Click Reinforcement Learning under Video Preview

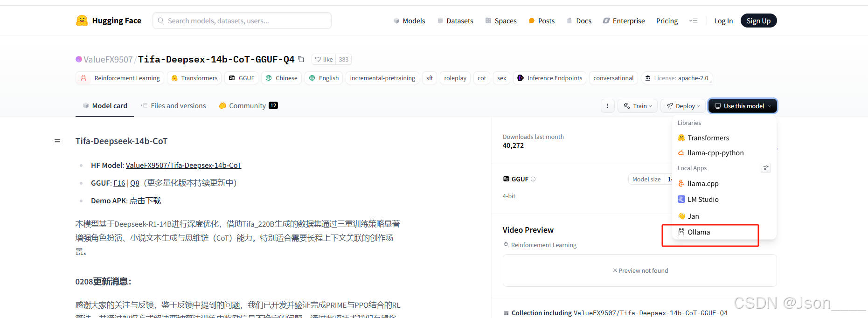pyautogui.click(x=540, y=245)
